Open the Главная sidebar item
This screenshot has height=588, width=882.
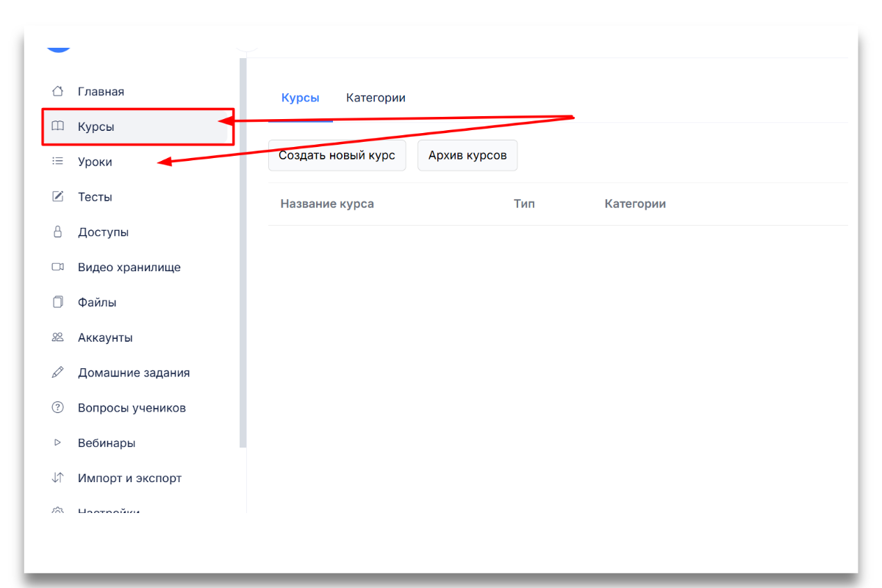pyautogui.click(x=101, y=92)
